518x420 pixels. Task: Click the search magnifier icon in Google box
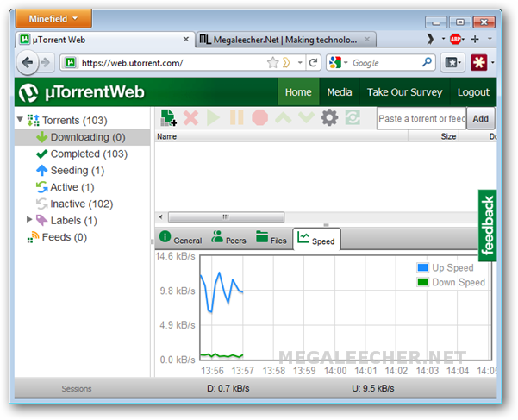(x=427, y=62)
